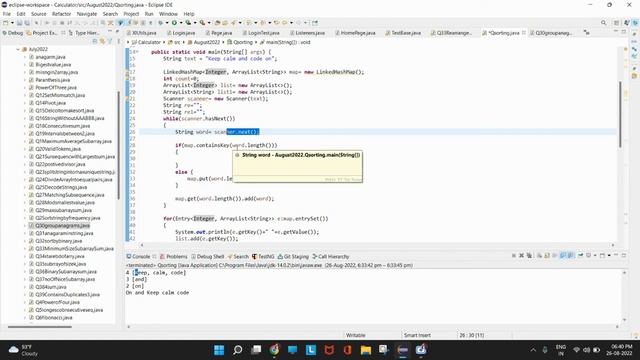640x360 pixels.
Task: Open the Problems view tab
Action: tap(174, 256)
